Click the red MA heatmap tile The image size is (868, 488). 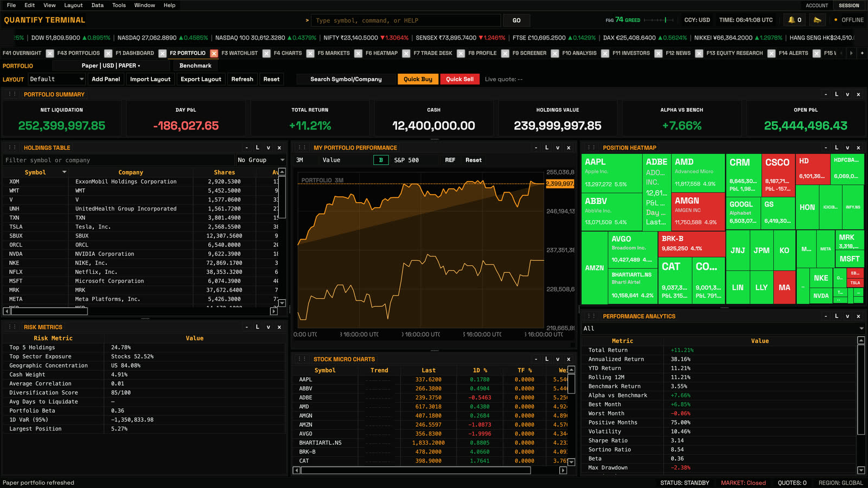(784, 287)
